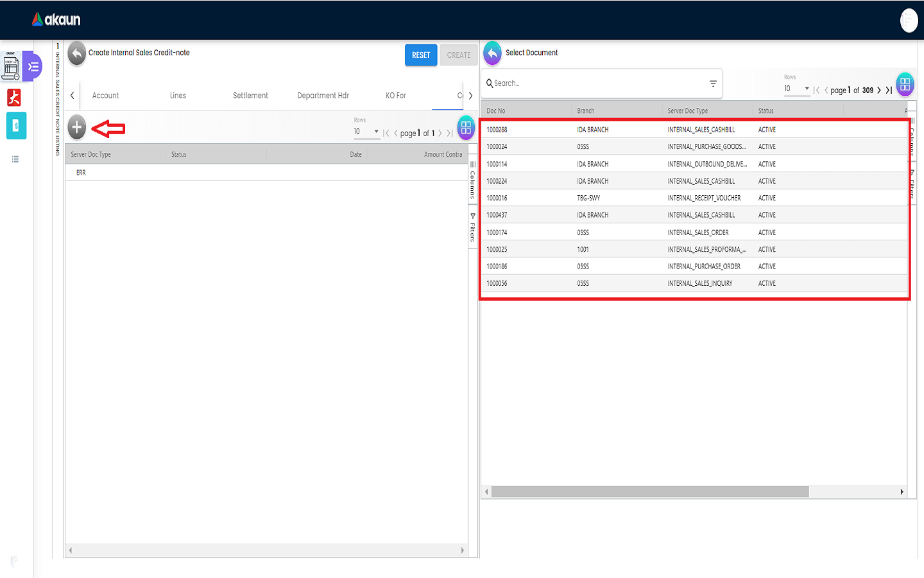Click the user profile avatar
This screenshot has height=578, width=924.
(909, 21)
